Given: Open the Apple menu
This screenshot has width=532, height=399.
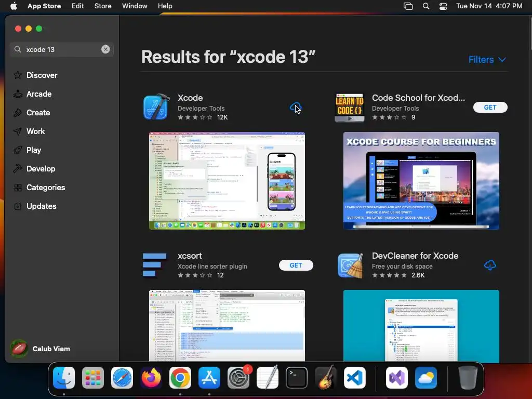Looking at the screenshot, I should click(14, 6).
